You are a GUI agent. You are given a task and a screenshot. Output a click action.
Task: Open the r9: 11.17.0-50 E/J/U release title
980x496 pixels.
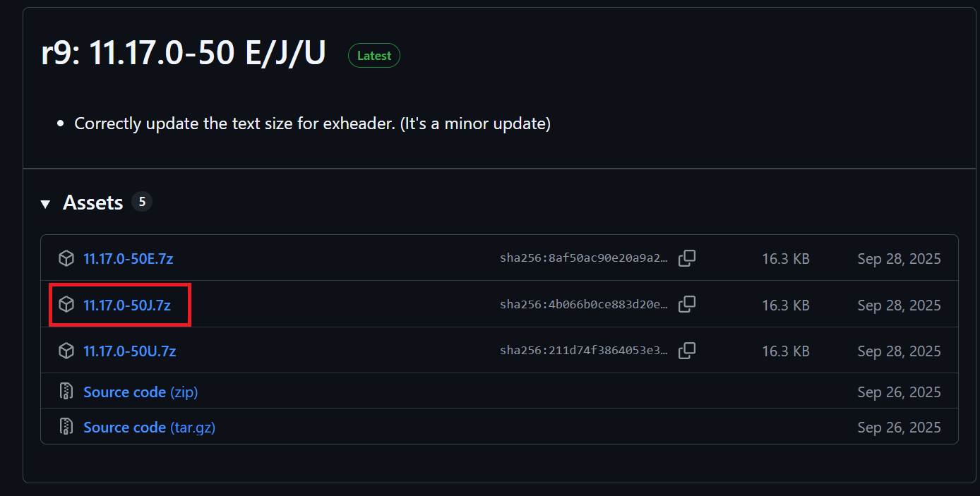[184, 54]
